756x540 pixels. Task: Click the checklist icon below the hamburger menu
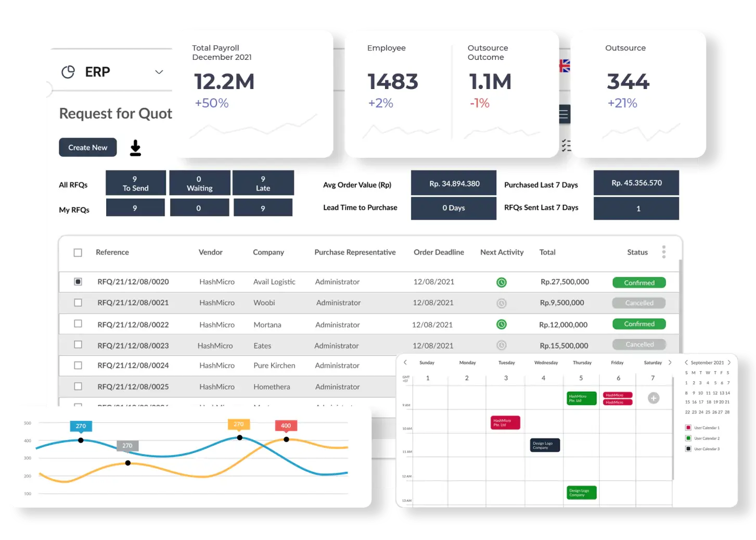coord(566,146)
